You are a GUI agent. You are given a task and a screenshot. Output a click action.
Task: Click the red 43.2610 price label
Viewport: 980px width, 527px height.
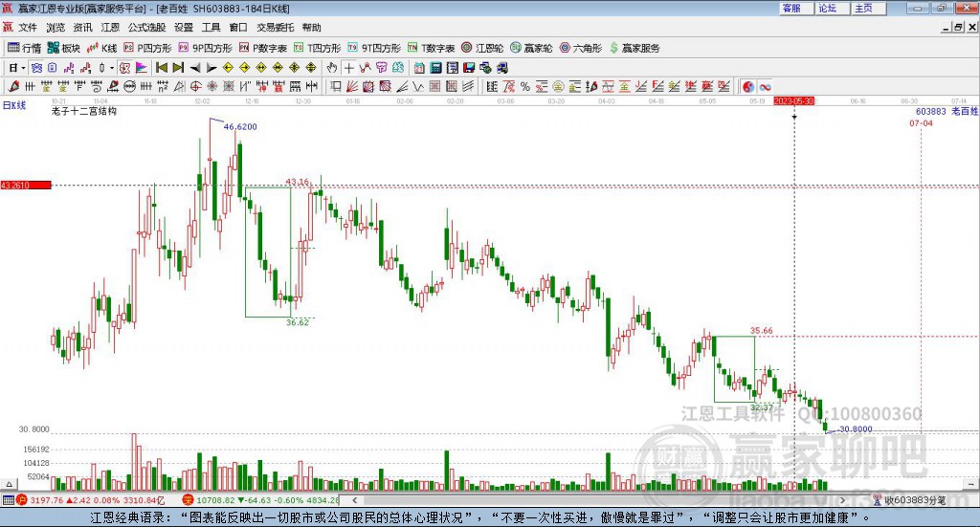(x=26, y=186)
